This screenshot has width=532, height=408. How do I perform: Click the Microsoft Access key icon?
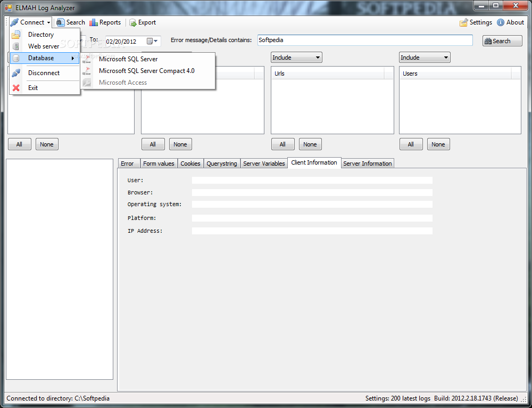[x=87, y=83]
